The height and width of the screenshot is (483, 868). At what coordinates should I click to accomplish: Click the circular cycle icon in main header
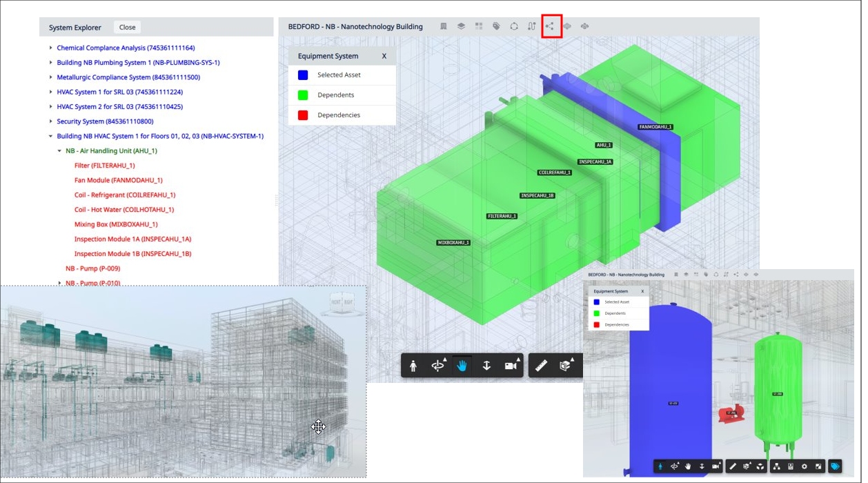pyautogui.click(x=514, y=26)
